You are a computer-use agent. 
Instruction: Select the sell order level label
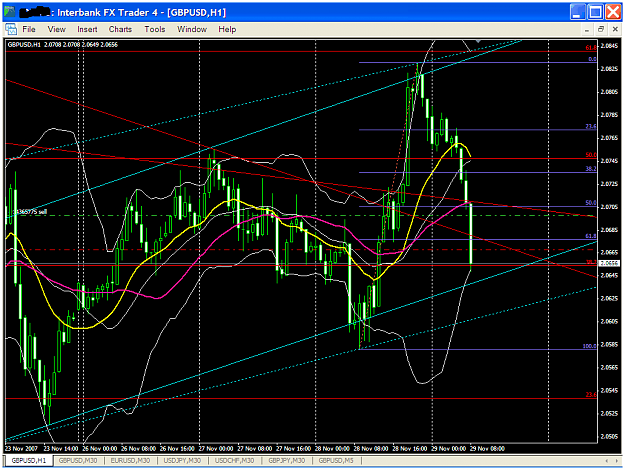pyautogui.click(x=30, y=212)
